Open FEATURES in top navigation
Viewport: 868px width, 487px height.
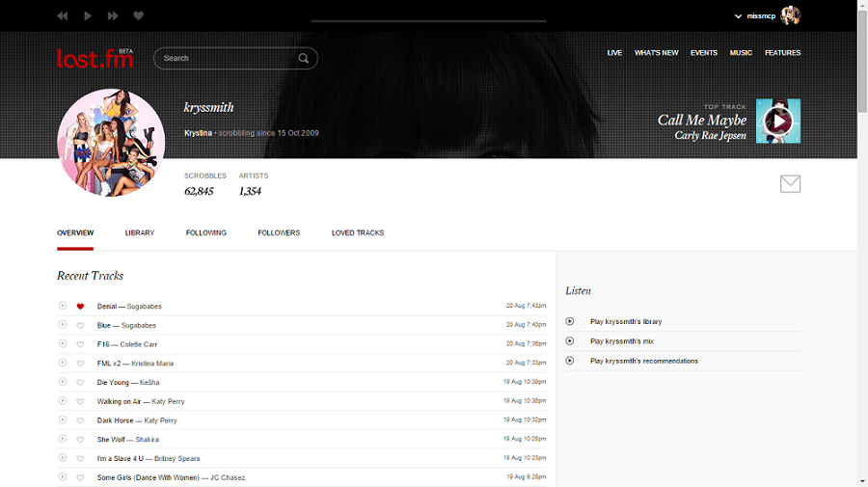tap(783, 53)
